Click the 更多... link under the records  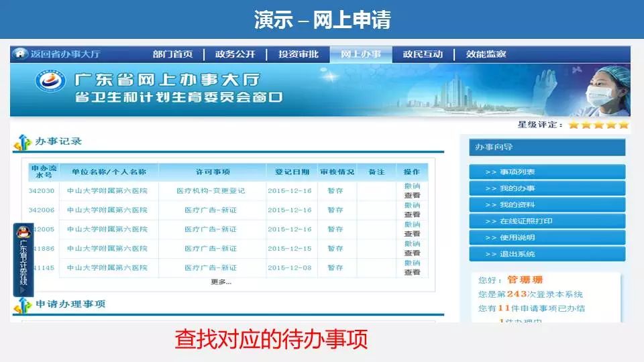coord(221,282)
